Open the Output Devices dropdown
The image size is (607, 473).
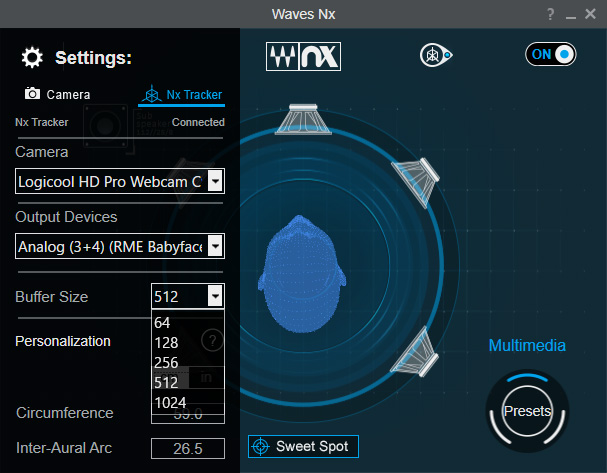pyautogui.click(x=214, y=246)
